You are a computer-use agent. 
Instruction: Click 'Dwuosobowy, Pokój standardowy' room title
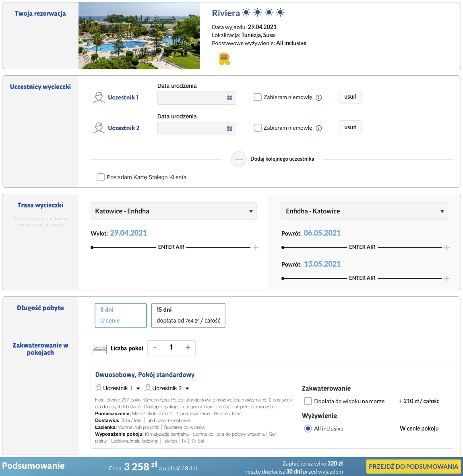pos(145,375)
